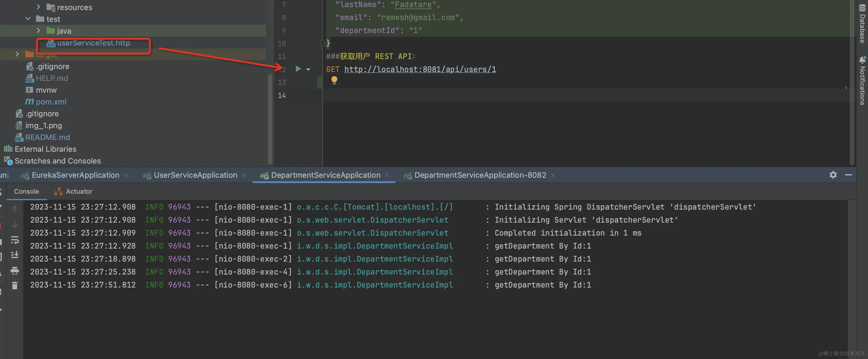This screenshot has height=359, width=868.
Task: Open run options dropdown beside gutter play icon
Action: point(308,69)
